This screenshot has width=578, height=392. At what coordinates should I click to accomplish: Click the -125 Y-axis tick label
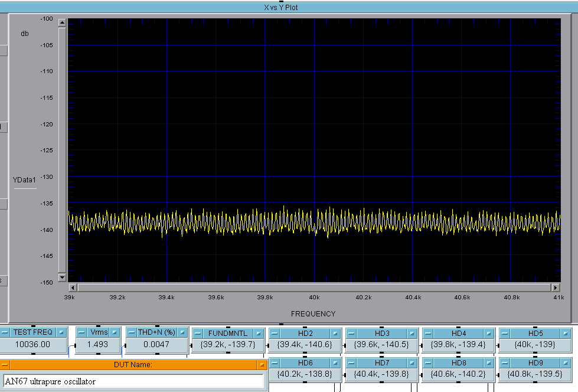[47, 151]
